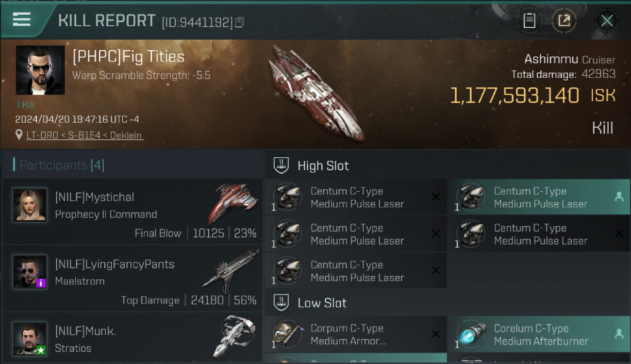Click the share kill report icon
Viewport: 631px width, 364px height.
[564, 21]
